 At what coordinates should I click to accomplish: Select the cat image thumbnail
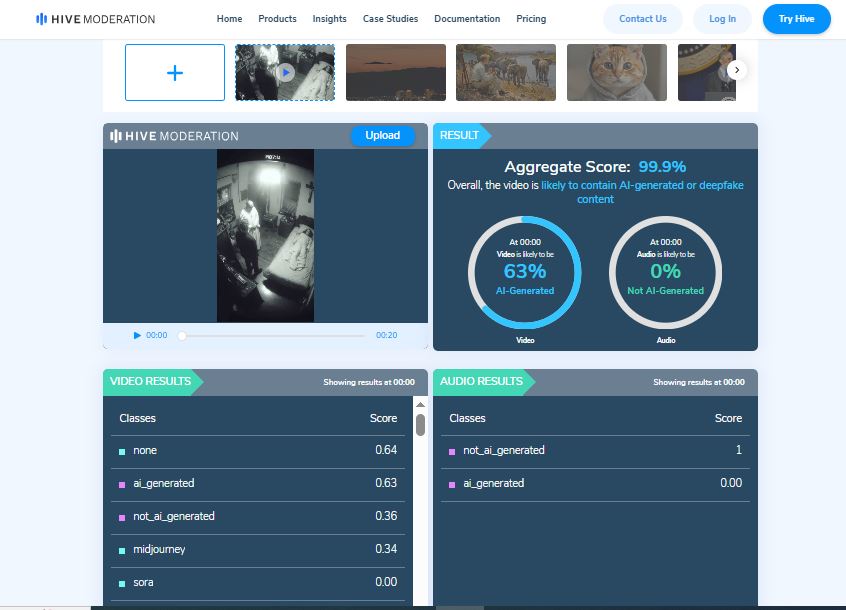[616, 73]
